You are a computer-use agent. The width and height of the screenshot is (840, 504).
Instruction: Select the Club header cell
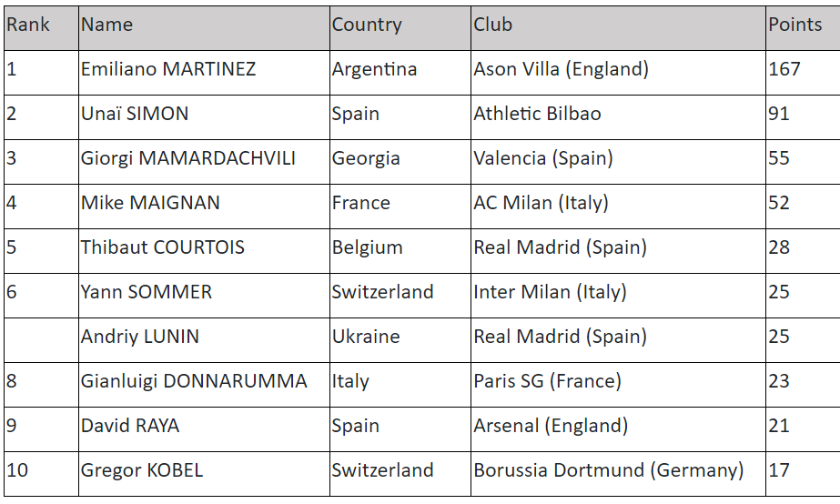pos(493,25)
